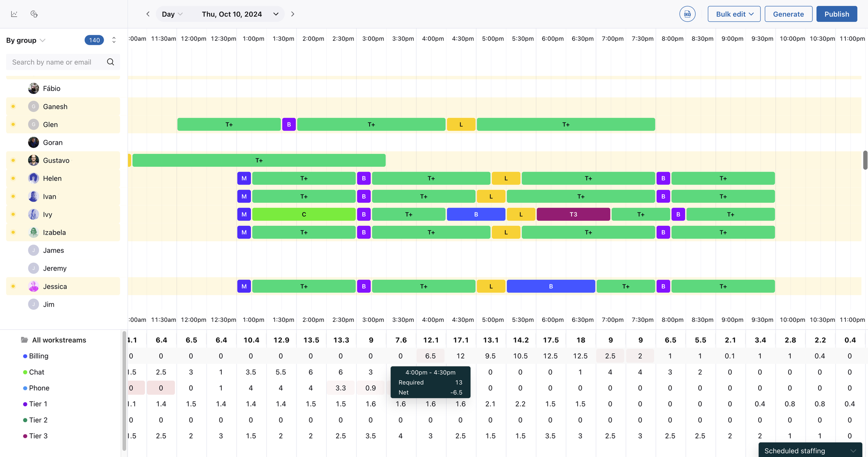The width and height of the screenshot is (868, 457).
Task: Click the Tier 2 workstream label
Action: pos(38,420)
